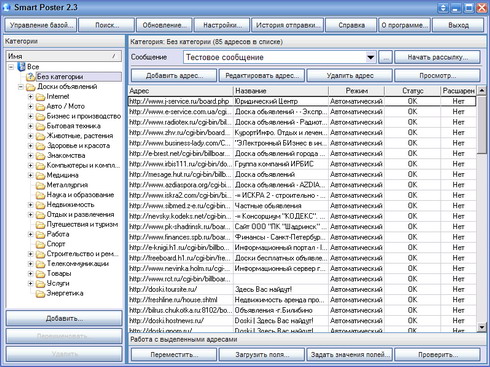Expand the 'Internet' category node
This screenshot has height=367, width=490.
pos(30,97)
